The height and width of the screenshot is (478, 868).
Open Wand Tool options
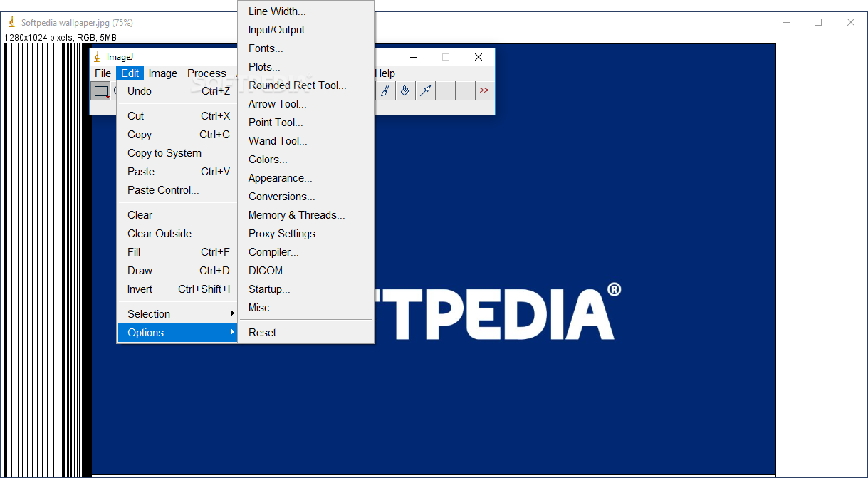point(305,141)
